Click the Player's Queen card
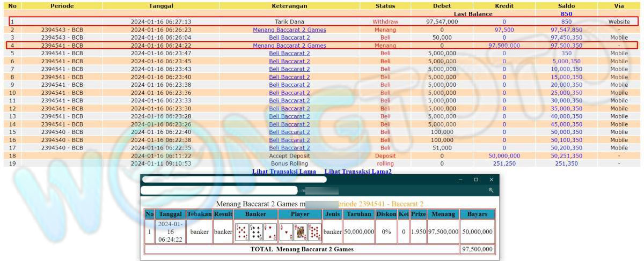Image resolution: width=644 pixels, height=261 pixels. (x=300, y=232)
